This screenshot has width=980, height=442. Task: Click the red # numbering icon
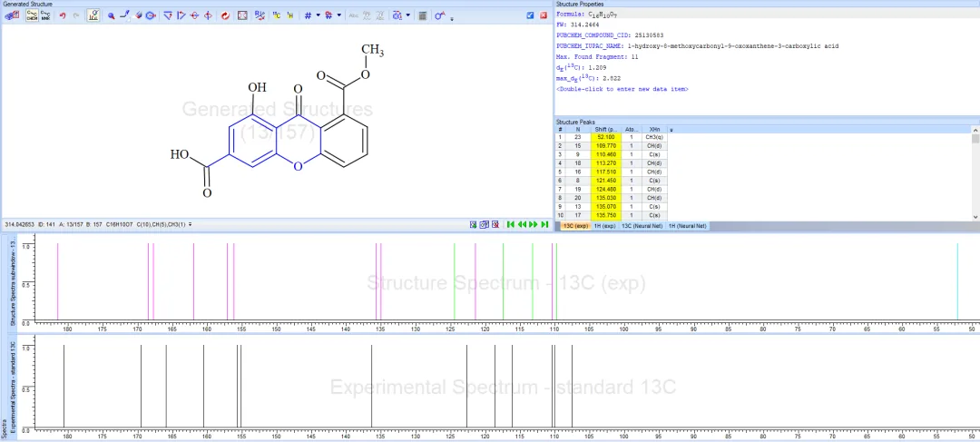click(328, 15)
